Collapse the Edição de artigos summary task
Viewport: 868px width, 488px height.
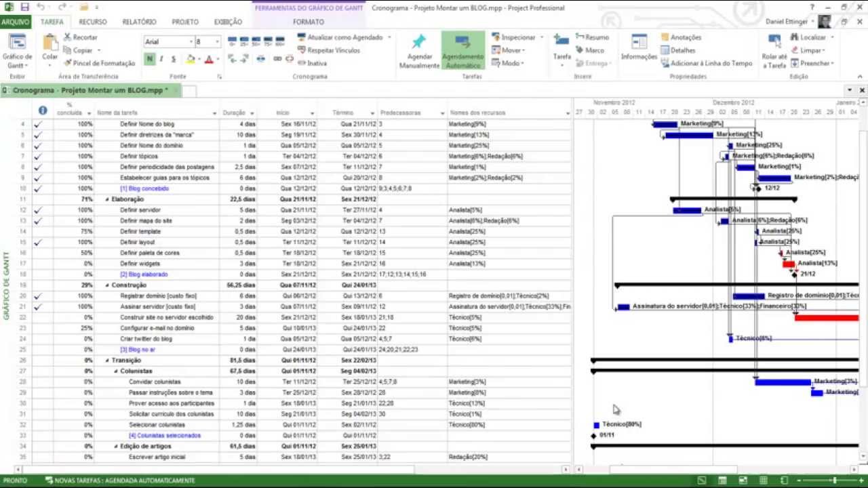pos(116,447)
